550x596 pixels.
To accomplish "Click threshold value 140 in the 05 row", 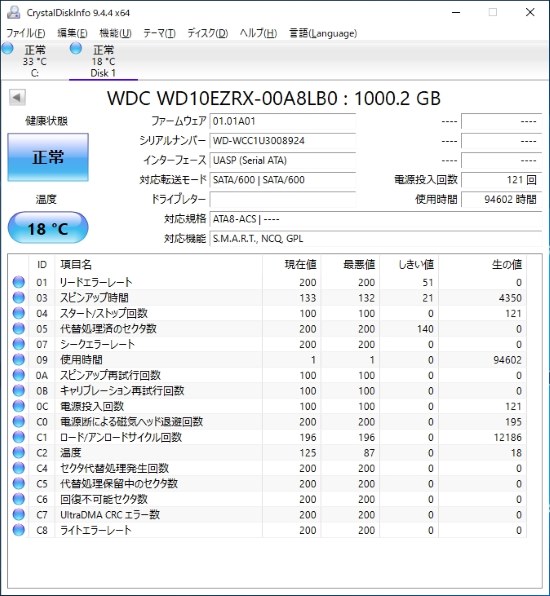I will pos(425,329).
